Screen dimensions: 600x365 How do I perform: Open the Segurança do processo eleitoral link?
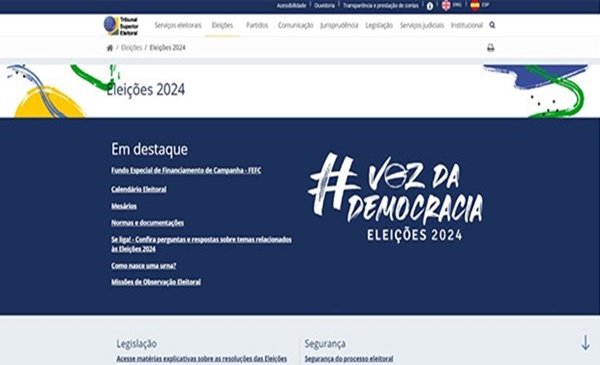tap(349, 359)
